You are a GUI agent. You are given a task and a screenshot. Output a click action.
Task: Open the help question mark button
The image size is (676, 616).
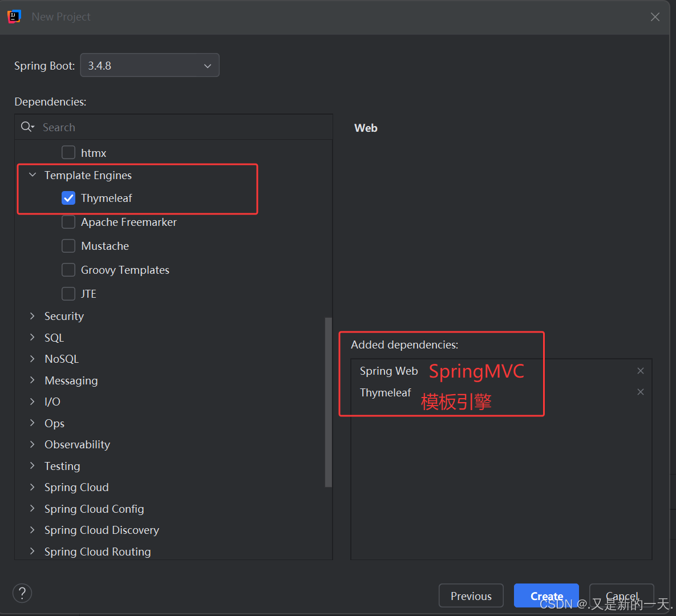22,593
